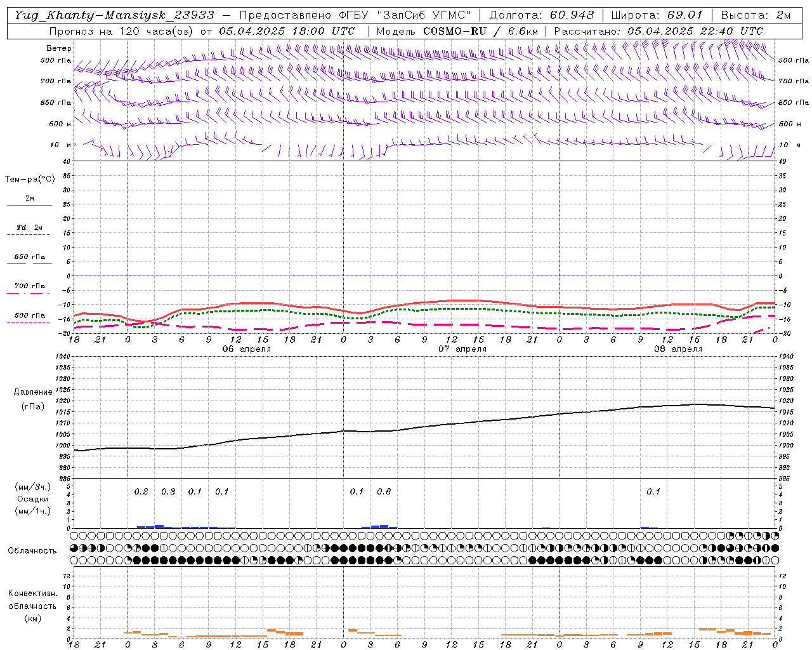The image size is (812, 650).
Task: Click the 12 value on right convective axis
Action: point(783,576)
